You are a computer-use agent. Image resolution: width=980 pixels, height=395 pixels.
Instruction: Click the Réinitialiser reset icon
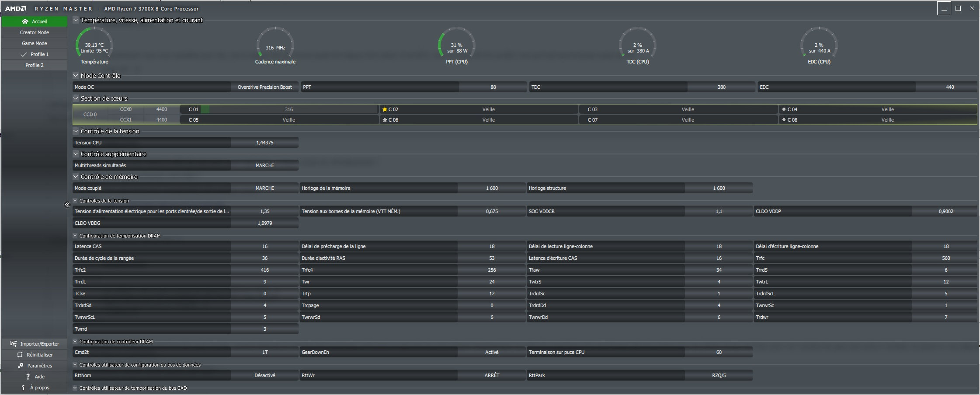coord(20,355)
